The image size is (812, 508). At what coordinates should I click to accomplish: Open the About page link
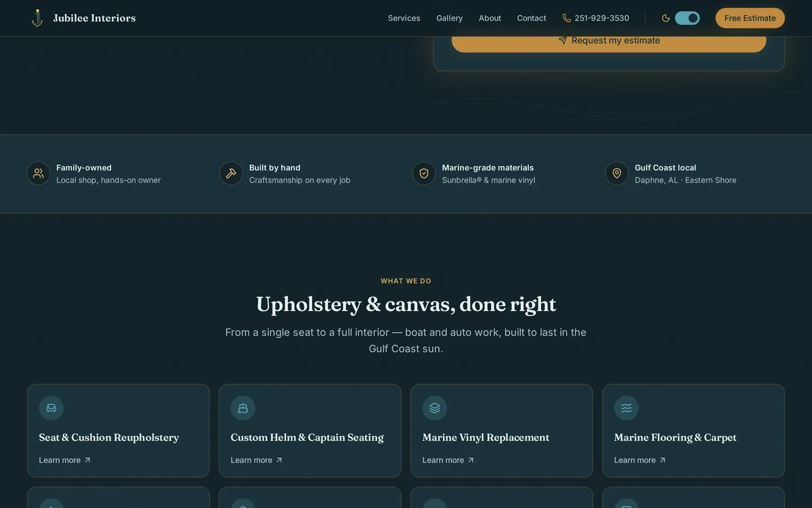point(490,18)
